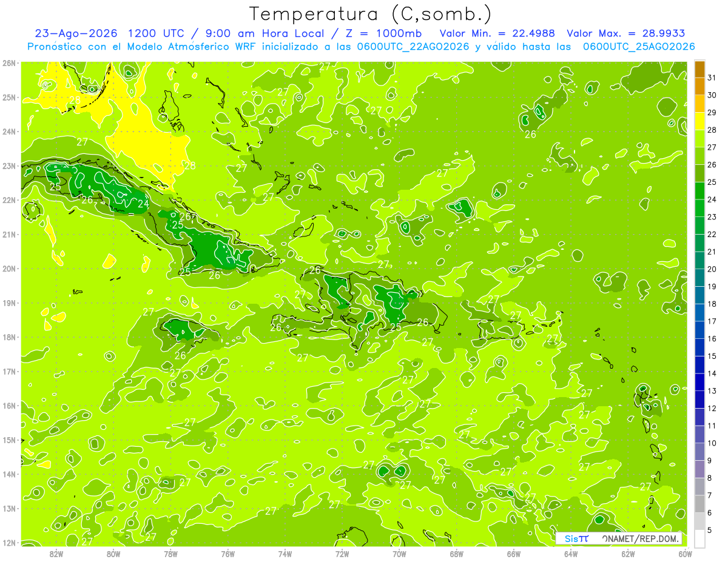Select the valid-until time "0600UTC_25AGO2026"
The image size is (728, 562).
click(x=639, y=47)
